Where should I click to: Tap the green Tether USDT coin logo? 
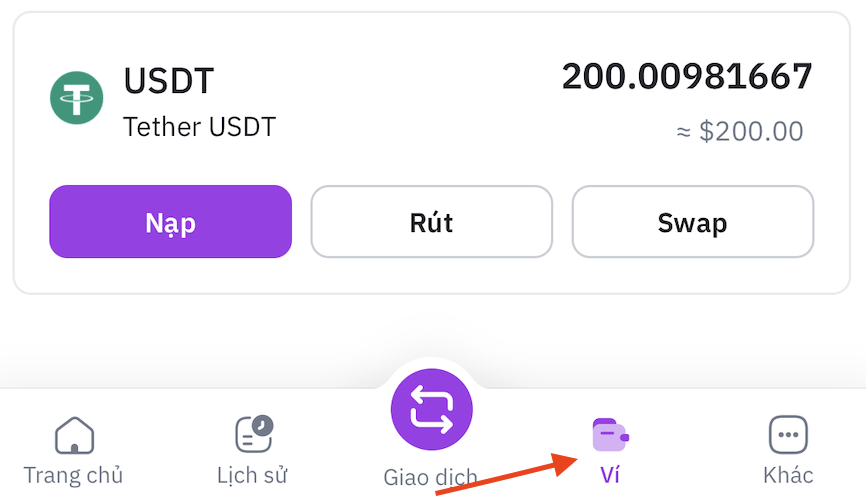[x=77, y=98]
